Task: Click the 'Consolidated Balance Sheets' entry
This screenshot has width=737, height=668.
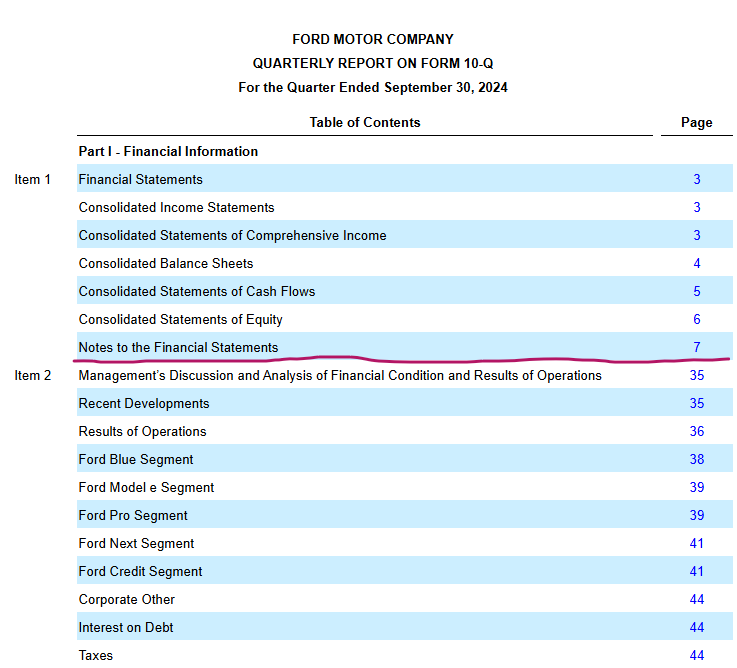Action: point(166,263)
